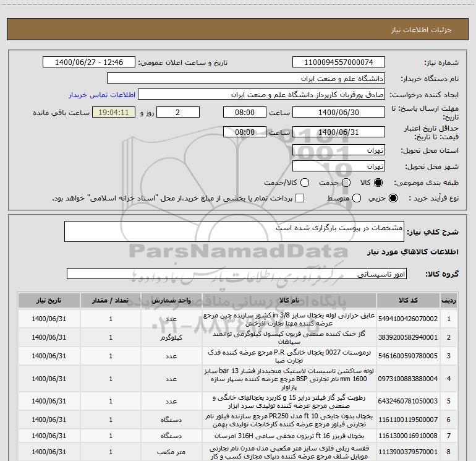The height and width of the screenshot is (461, 476).
Task: Click the need number field 1100094557000074
Action: pos(339,62)
